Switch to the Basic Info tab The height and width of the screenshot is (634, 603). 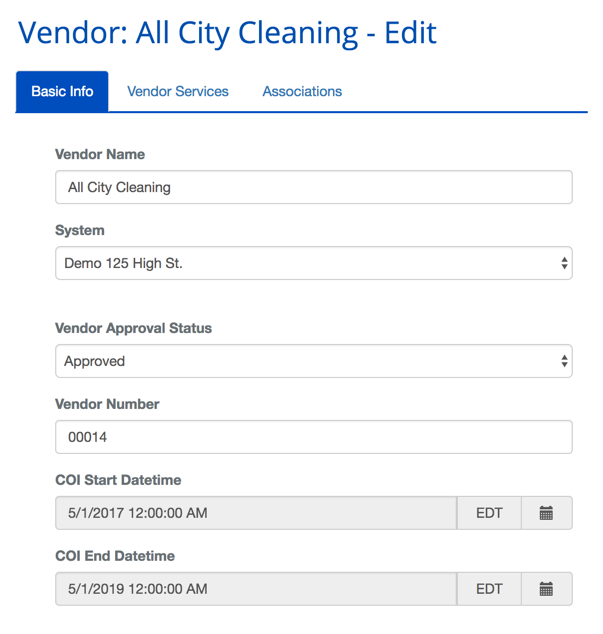[x=62, y=91]
